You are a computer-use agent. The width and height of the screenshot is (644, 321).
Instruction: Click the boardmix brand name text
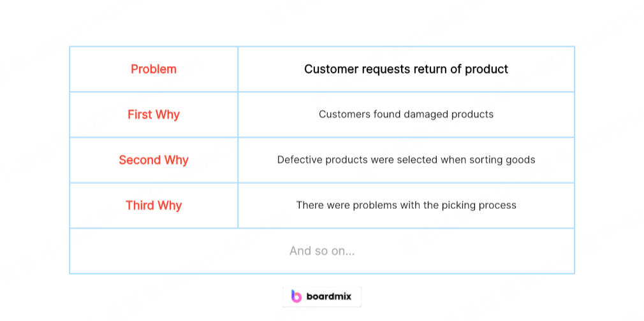coord(329,296)
